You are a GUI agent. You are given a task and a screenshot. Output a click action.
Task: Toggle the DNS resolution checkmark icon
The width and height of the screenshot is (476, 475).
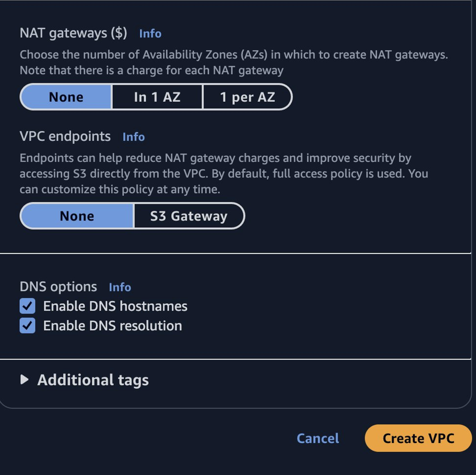tap(27, 326)
